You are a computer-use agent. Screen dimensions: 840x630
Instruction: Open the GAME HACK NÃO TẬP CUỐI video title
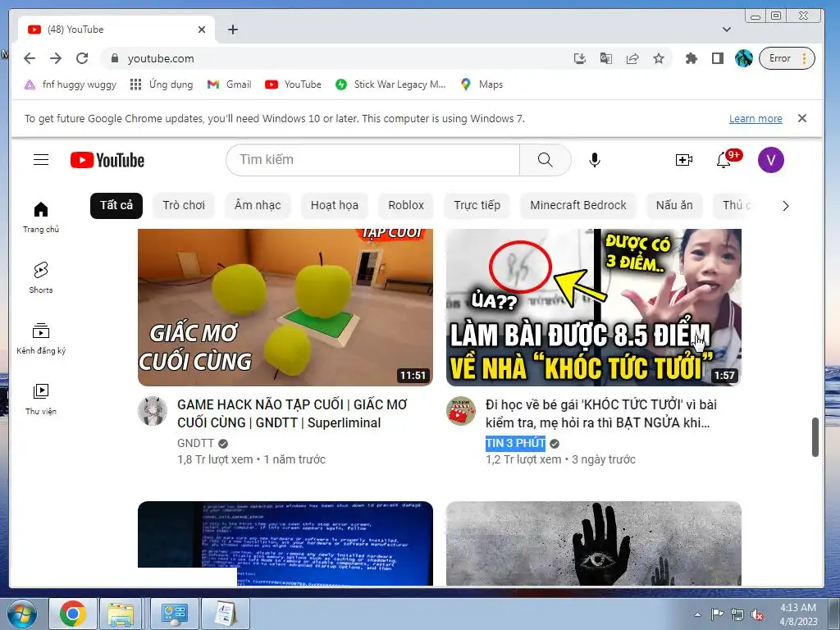(293, 413)
